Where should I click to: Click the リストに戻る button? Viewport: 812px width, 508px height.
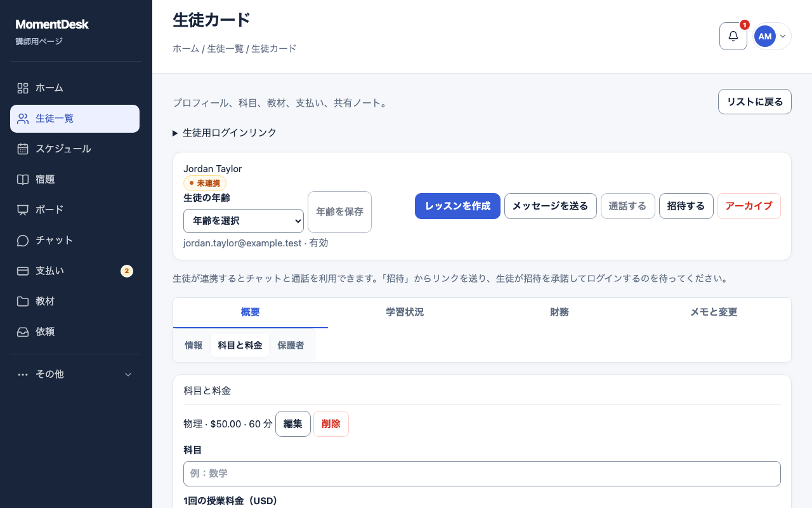pyautogui.click(x=755, y=102)
